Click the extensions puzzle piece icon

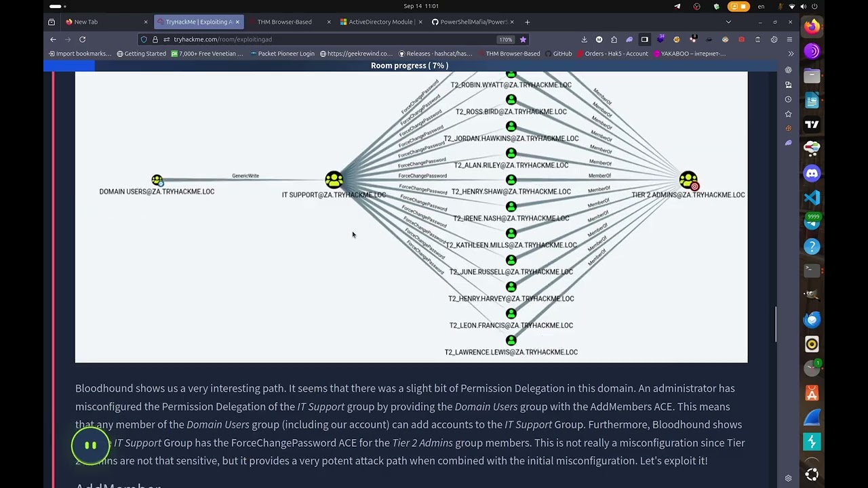pos(614,39)
